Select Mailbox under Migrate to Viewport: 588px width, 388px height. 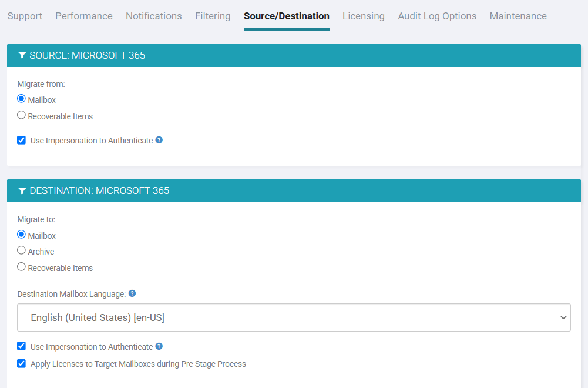[21, 235]
